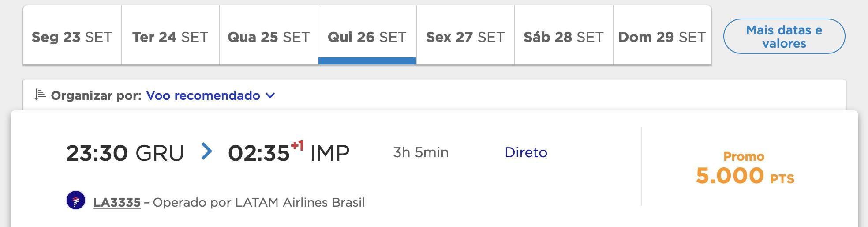The height and width of the screenshot is (227, 868).
Task: Click Mais datas e valores button
Action: click(x=784, y=36)
